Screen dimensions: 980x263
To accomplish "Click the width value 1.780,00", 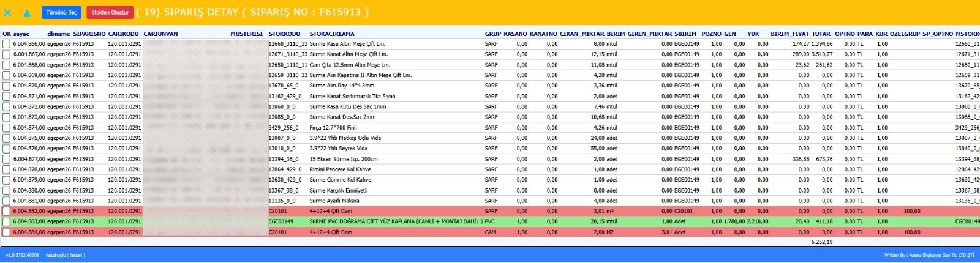I will [x=734, y=221].
